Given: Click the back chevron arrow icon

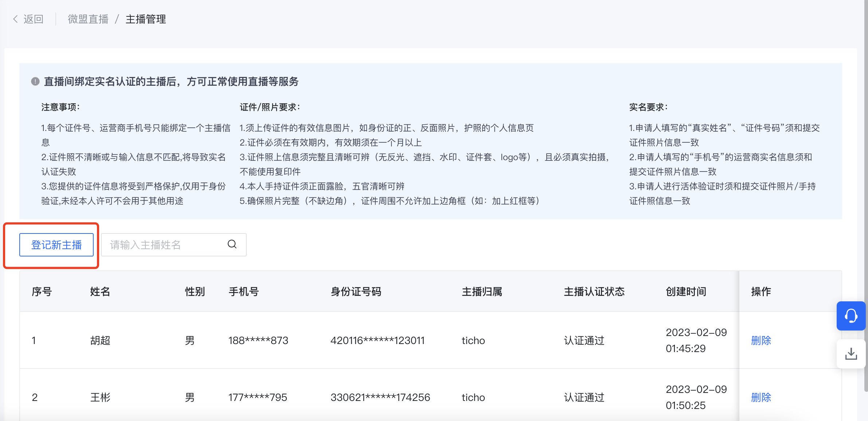Looking at the screenshot, I should [x=15, y=19].
